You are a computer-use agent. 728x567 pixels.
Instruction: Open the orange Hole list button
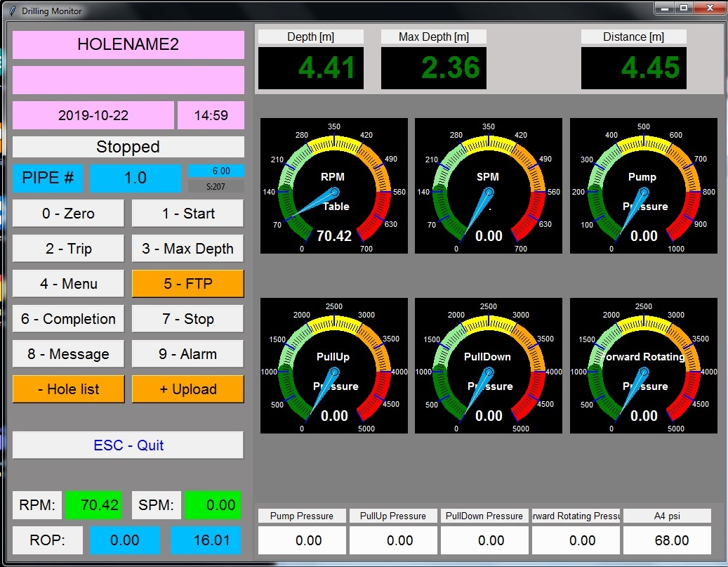tap(68, 389)
